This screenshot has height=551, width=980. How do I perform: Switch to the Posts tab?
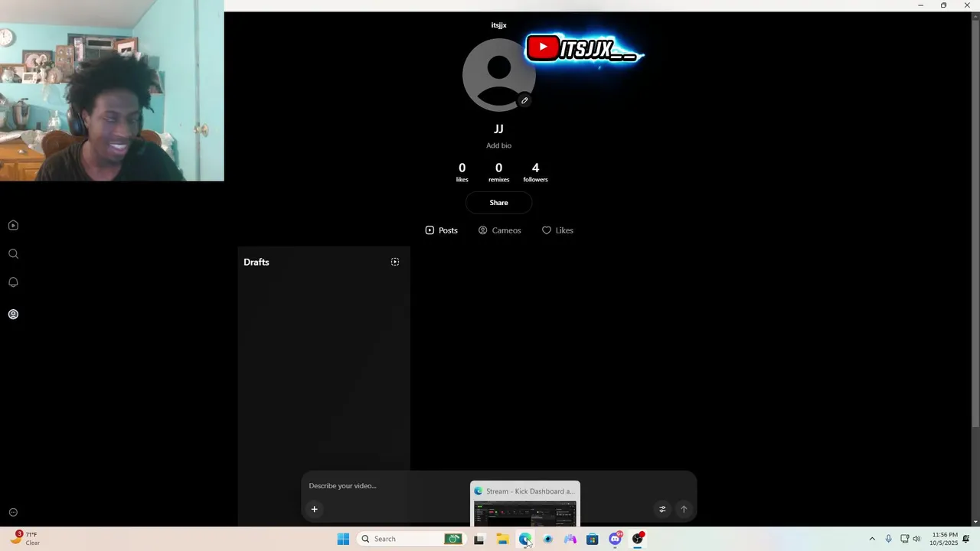click(442, 230)
